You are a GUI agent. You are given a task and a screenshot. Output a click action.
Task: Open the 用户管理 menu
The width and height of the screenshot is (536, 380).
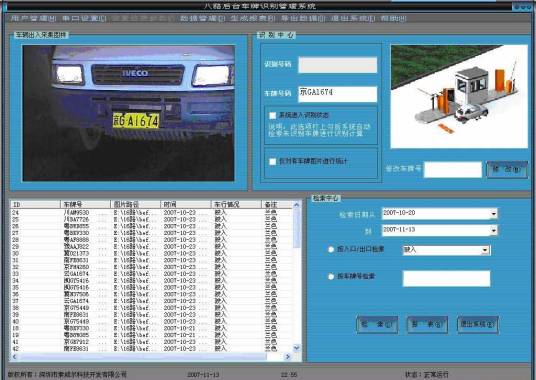coord(33,18)
